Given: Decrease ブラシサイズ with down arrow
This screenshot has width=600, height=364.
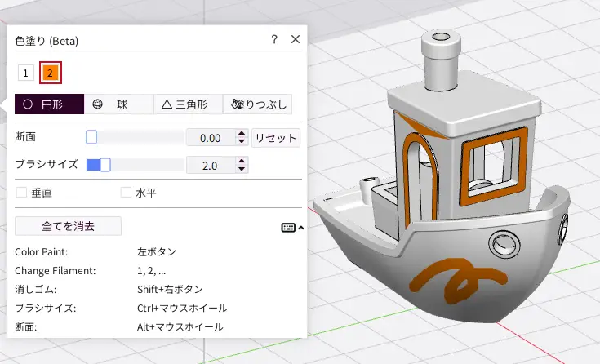Looking at the screenshot, I should [x=241, y=170].
